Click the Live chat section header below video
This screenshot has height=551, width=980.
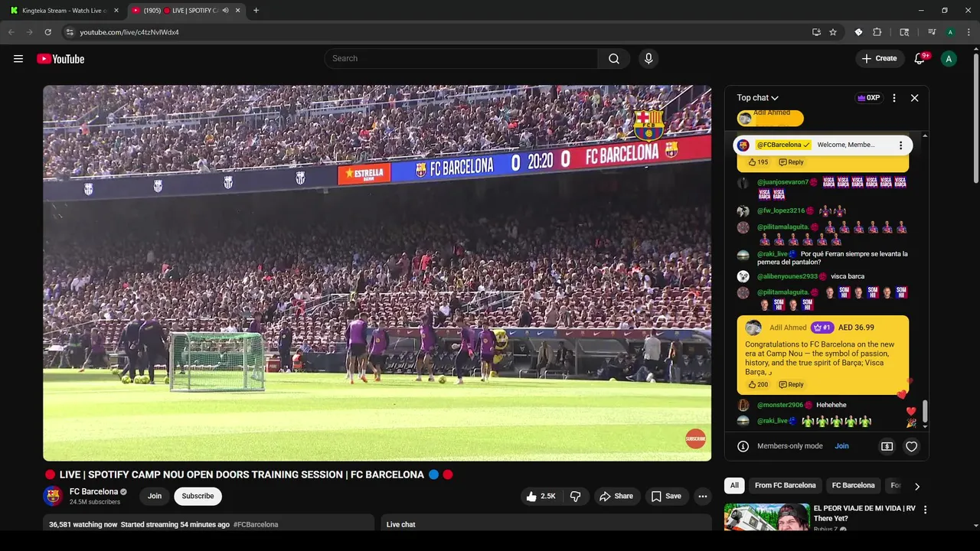coord(400,525)
